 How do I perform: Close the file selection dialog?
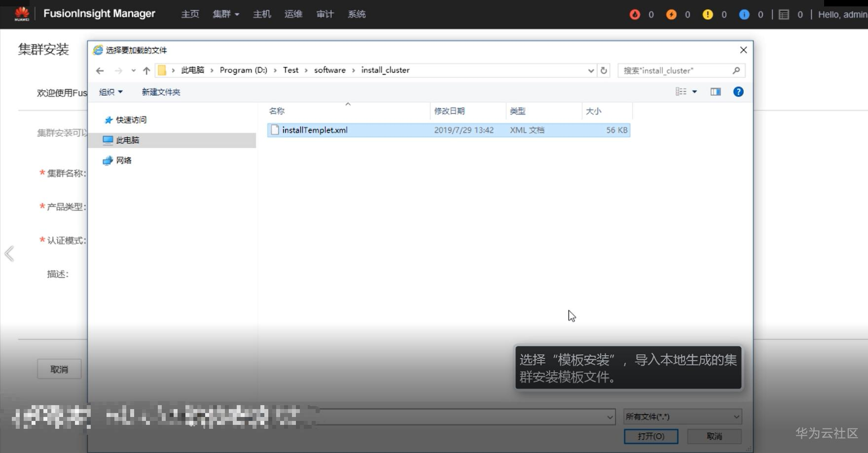click(x=743, y=50)
